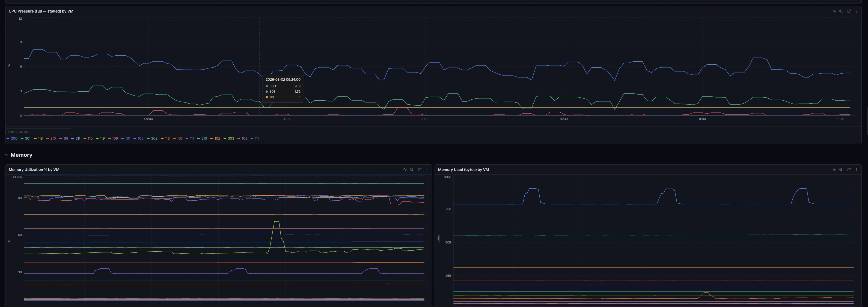
Task: Toggle series 210 in the legend
Action: coord(51,138)
